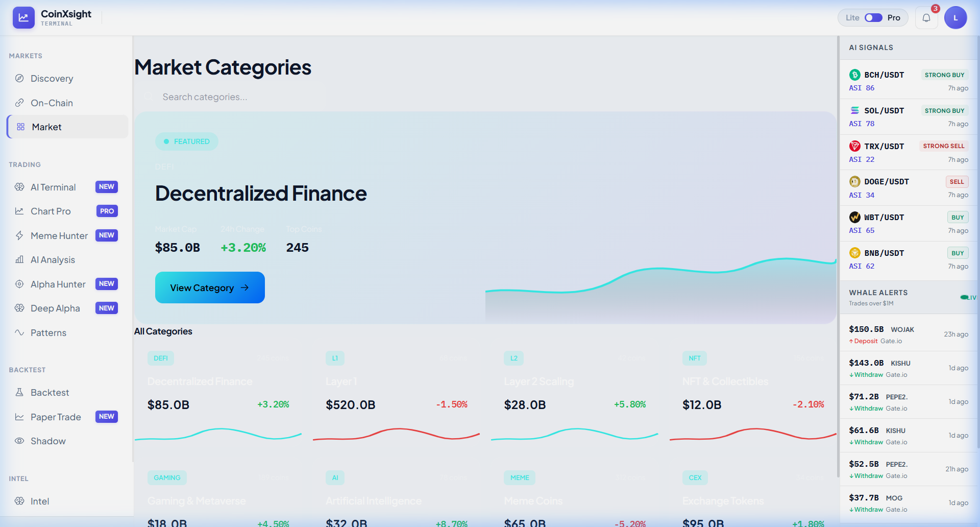Open the notifications bell
Viewport: 980px width, 527px height.
pyautogui.click(x=926, y=18)
